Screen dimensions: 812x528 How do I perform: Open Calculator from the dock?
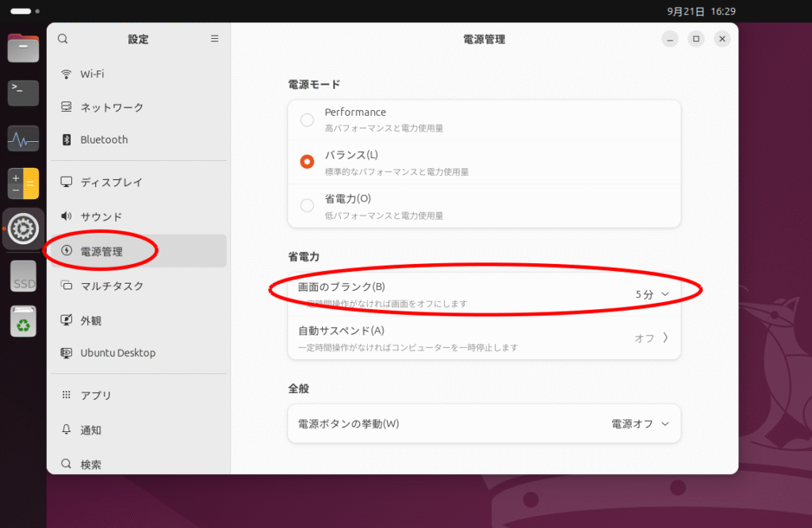(x=23, y=183)
